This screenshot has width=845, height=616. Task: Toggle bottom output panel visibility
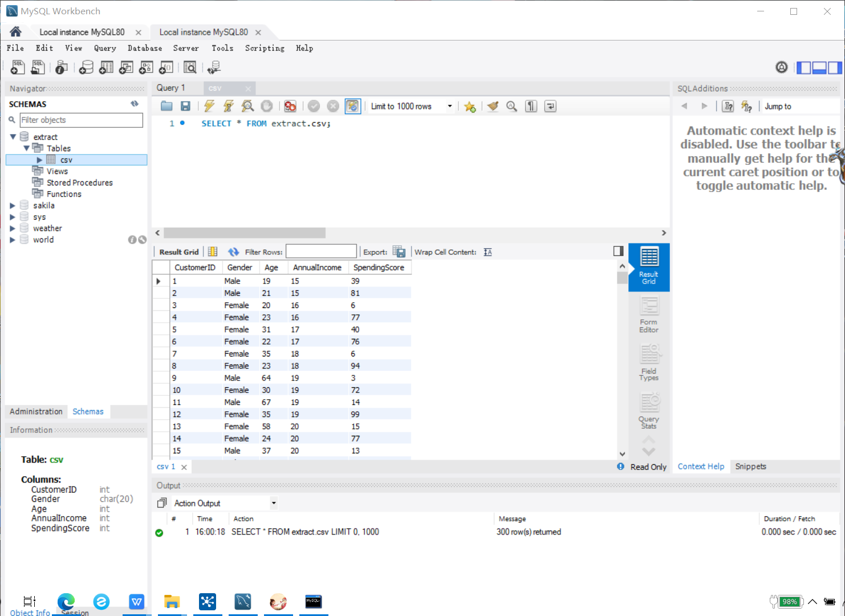[819, 67]
